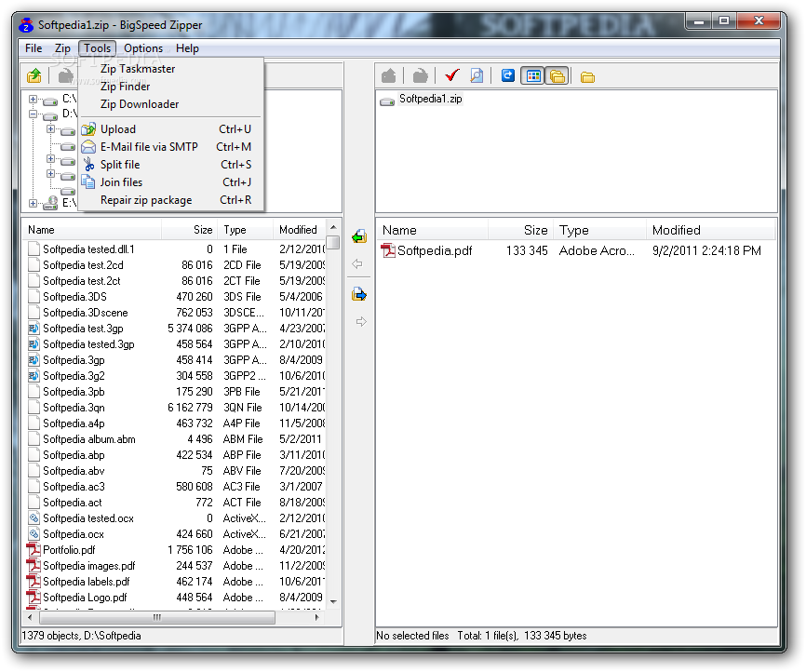Screen dimensions: 806x672
Task: Click the small gray left arrow button
Action: coord(357,263)
